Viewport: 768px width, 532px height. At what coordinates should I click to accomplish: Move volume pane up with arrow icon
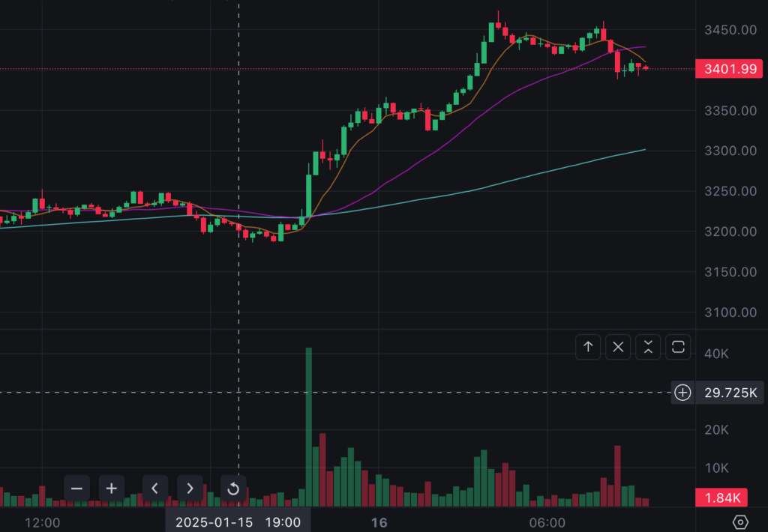tap(588, 347)
